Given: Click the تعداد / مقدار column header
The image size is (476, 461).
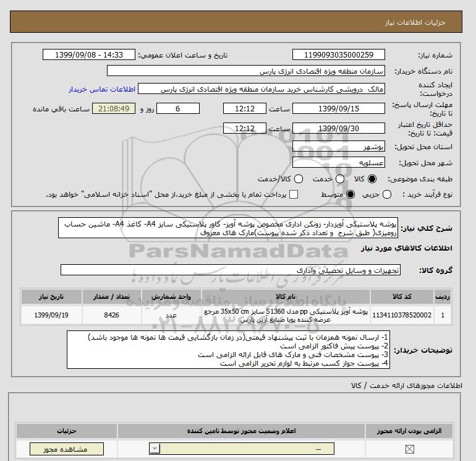Looking at the screenshot, I should [x=111, y=296].
